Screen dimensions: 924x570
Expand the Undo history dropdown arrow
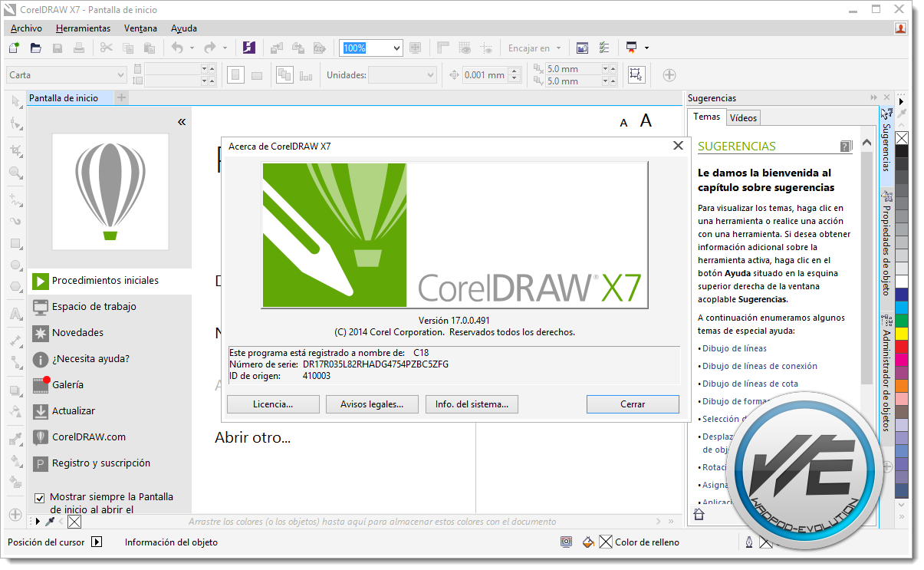192,48
